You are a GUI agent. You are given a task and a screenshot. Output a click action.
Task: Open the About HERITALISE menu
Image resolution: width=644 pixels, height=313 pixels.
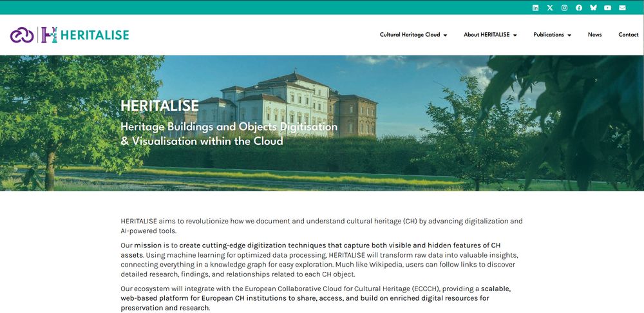pos(487,35)
